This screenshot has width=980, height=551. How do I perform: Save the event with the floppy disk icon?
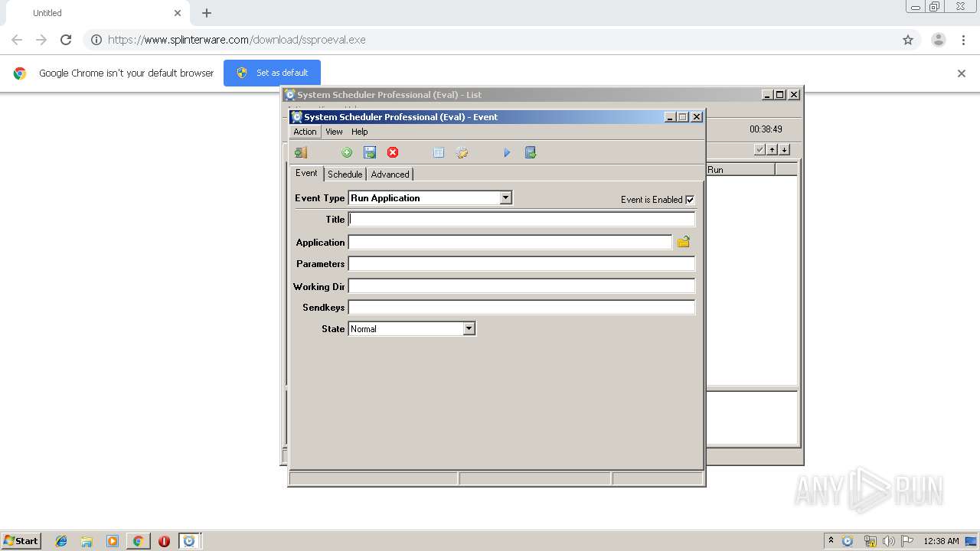pyautogui.click(x=370, y=152)
